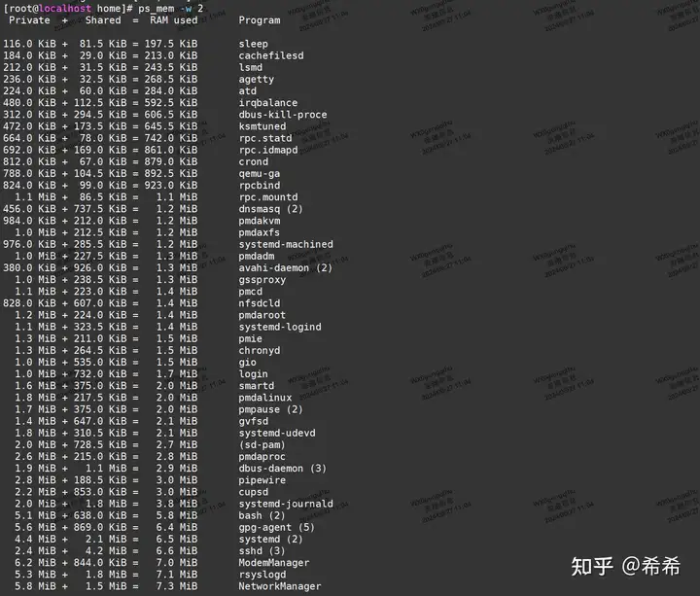
Task: Click the 'agetty' program name
Action: click(x=257, y=79)
